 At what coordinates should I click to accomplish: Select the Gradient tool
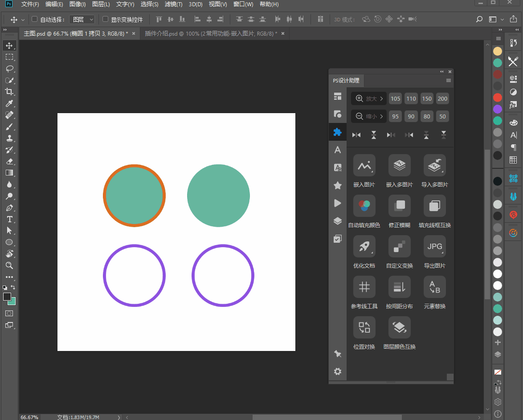pyautogui.click(x=9, y=173)
